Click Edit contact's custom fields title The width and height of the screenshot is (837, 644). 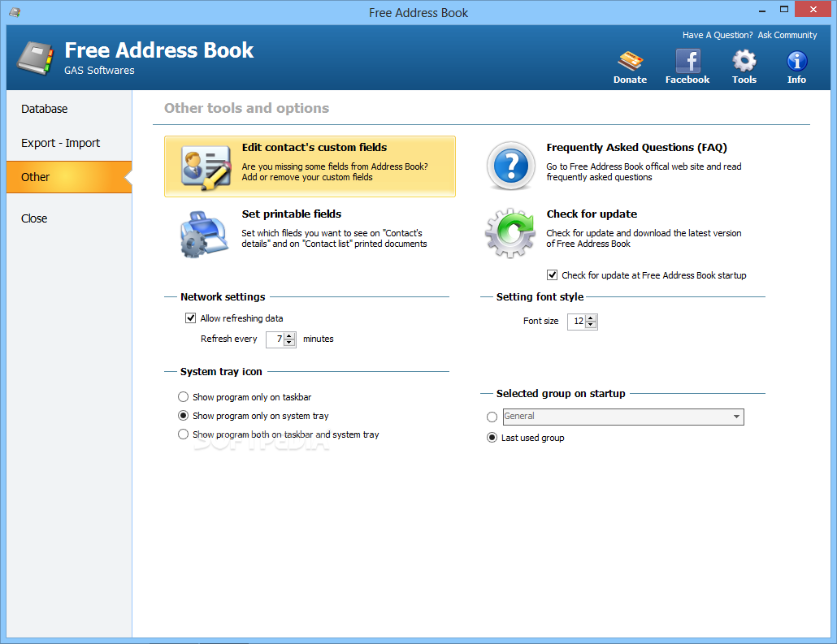(314, 148)
